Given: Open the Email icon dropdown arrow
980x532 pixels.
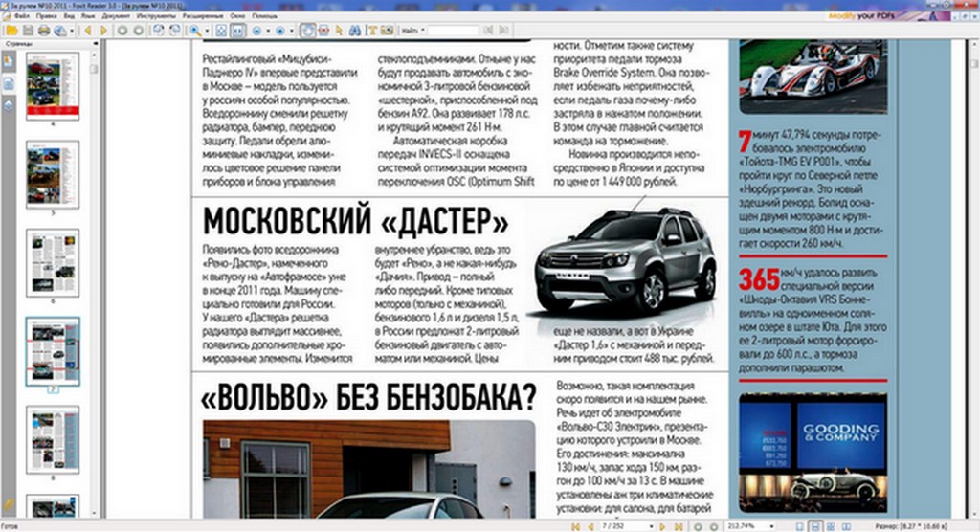Looking at the screenshot, I should point(72,30).
